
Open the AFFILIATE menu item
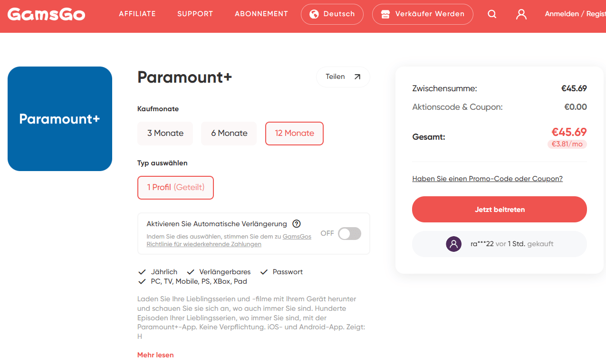137,14
